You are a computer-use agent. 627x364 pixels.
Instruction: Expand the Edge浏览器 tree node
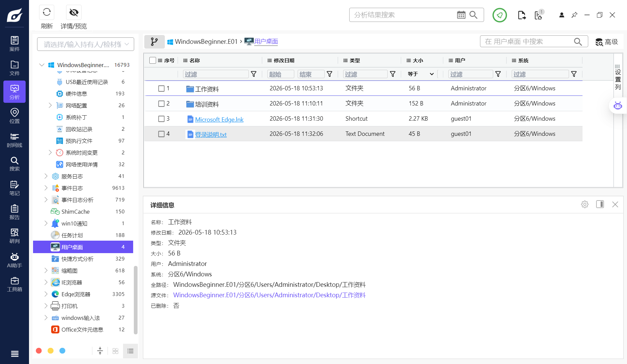pos(46,294)
